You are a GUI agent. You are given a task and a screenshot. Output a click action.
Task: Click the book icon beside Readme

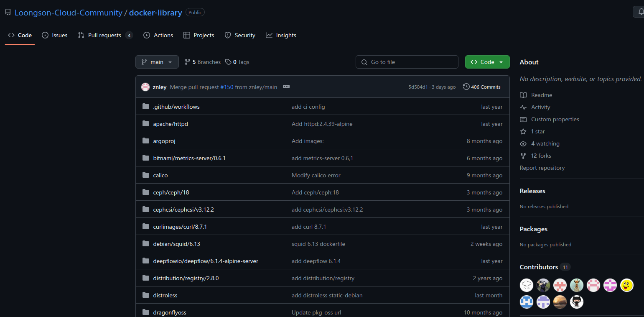point(523,95)
